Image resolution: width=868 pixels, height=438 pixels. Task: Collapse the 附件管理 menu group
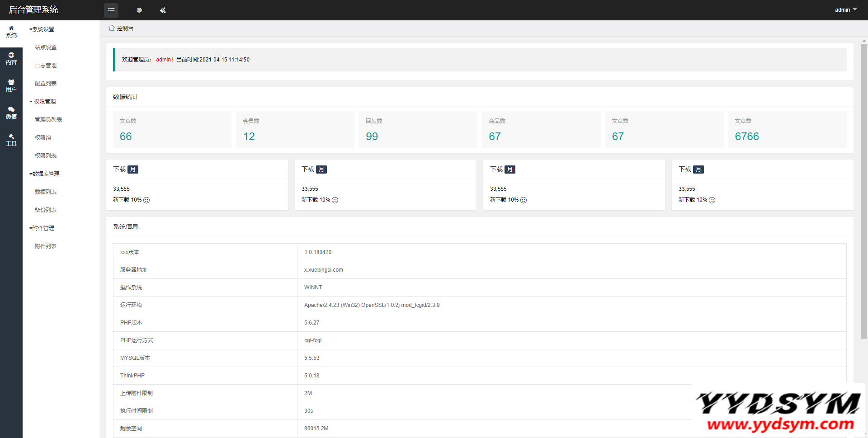pyautogui.click(x=42, y=228)
